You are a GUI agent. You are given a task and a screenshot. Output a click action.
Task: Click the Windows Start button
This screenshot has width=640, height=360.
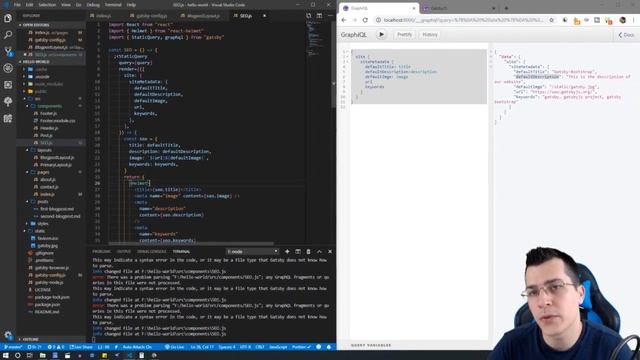(6, 356)
